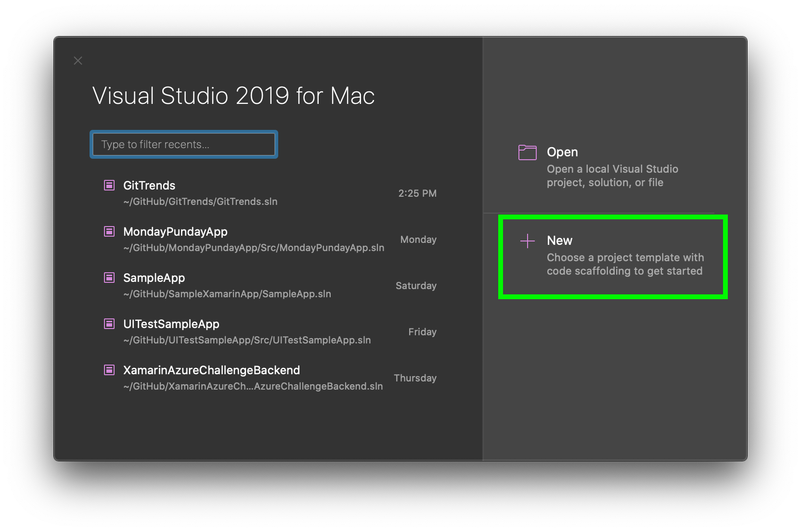Open the GitTrends recent project
Viewport: 801px width, 532px height.
[x=270, y=193]
